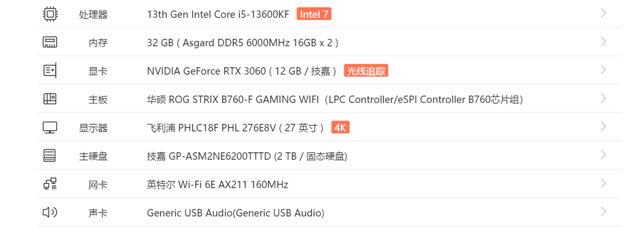644x229 pixels.
Task: Click the network card icon
Action: coord(50,184)
